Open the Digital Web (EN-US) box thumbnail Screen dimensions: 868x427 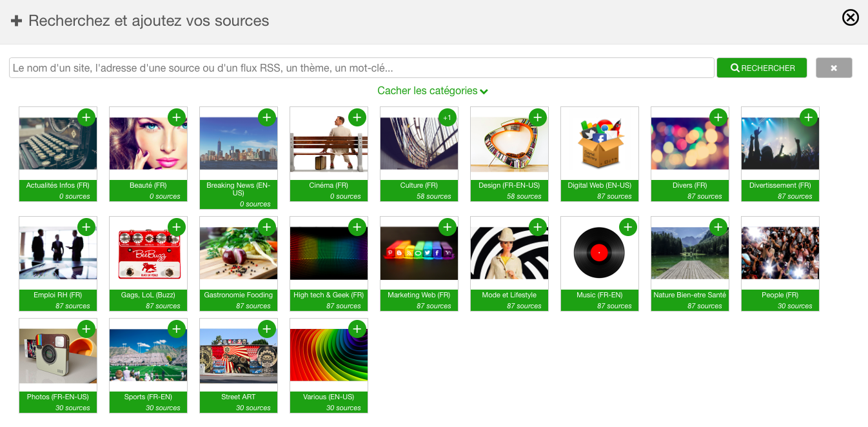tap(600, 143)
